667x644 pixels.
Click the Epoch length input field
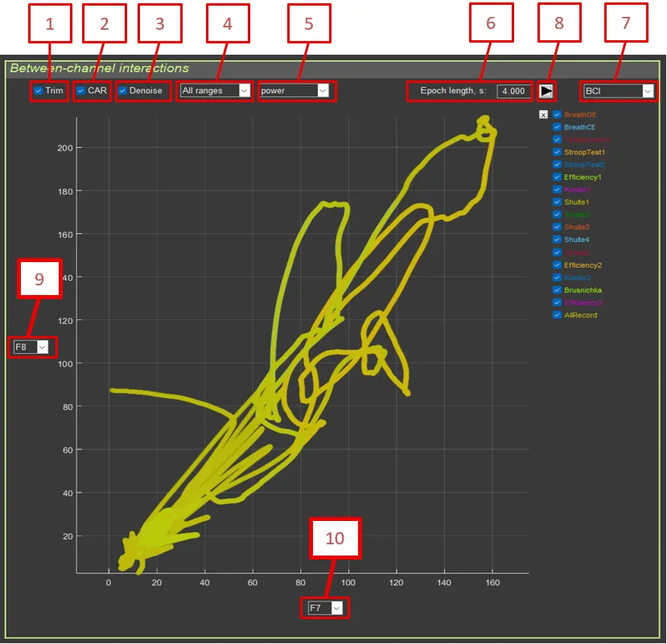coord(513,91)
